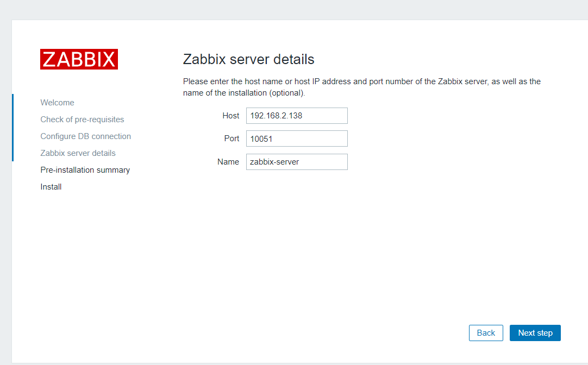Image resolution: width=588 pixels, height=365 pixels.
Task: Select the Install step in sidebar
Action: coord(51,187)
